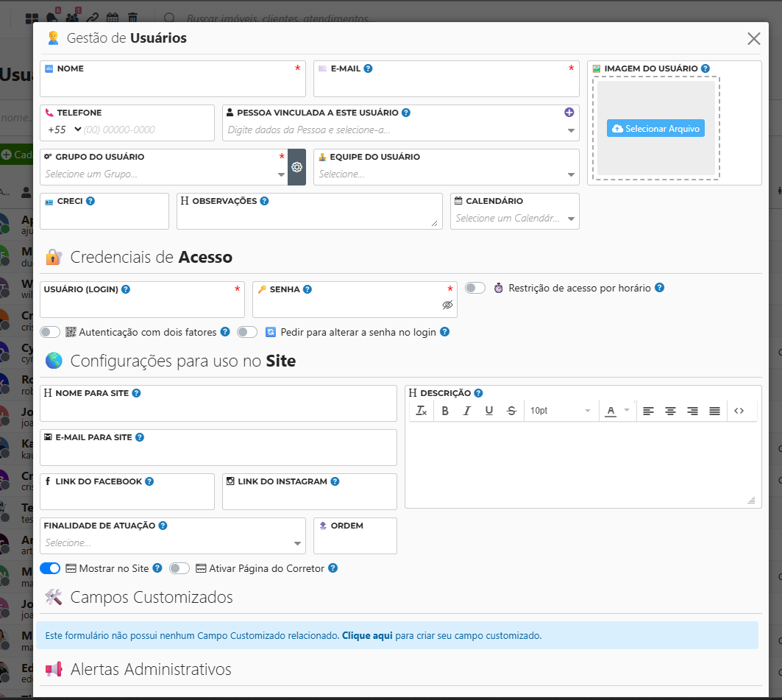The width and height of the screenshot is (782, 700).
Task: Click help icon next to Imagem do Usuário
Action: pyautogui.click(x=705, y=68)
